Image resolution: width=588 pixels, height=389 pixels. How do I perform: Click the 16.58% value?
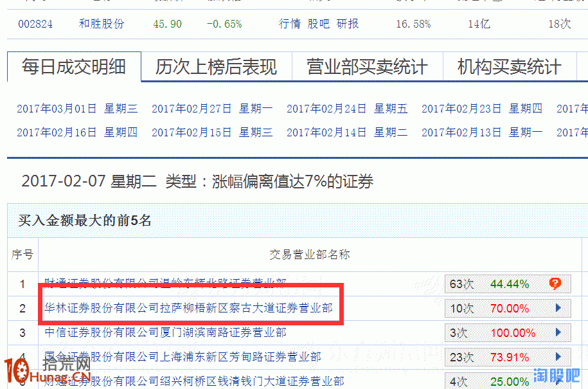click(x=413, y=24)
